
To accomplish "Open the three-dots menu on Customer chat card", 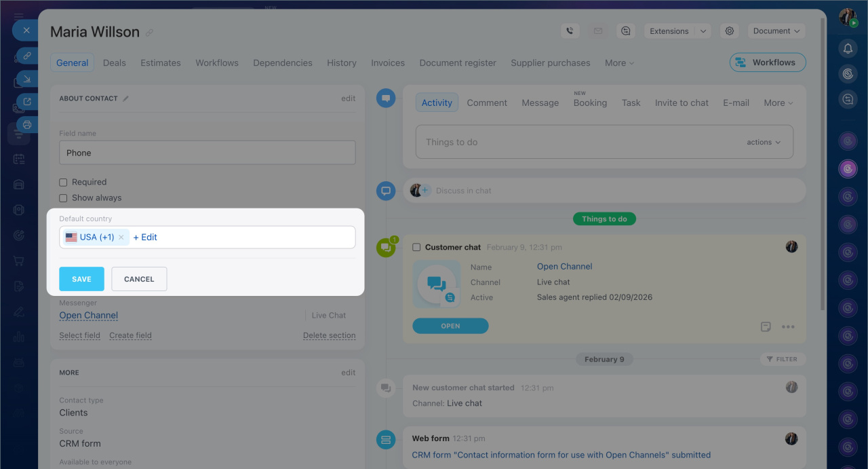I will click(787, 326).
